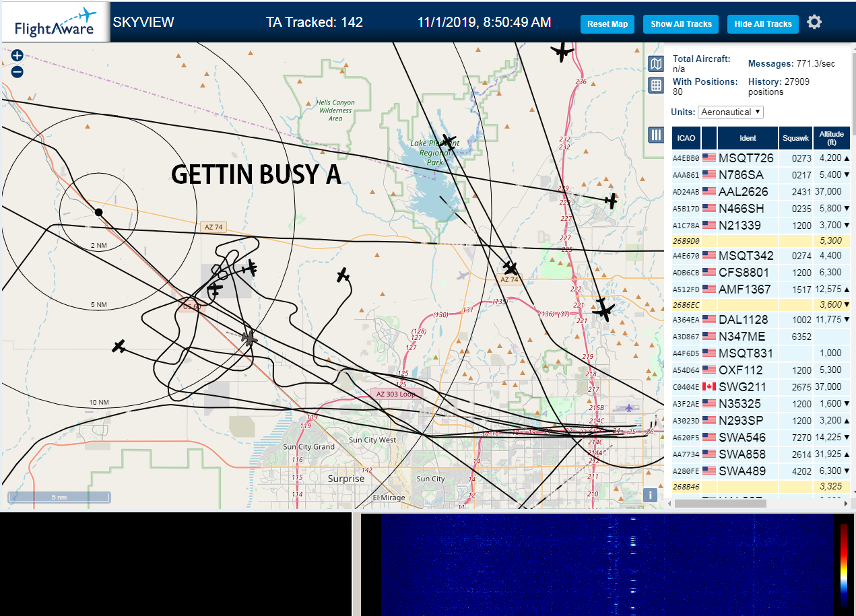Click Show All Tracks
This screenshot has width=856, height=616.
[681, 24]
